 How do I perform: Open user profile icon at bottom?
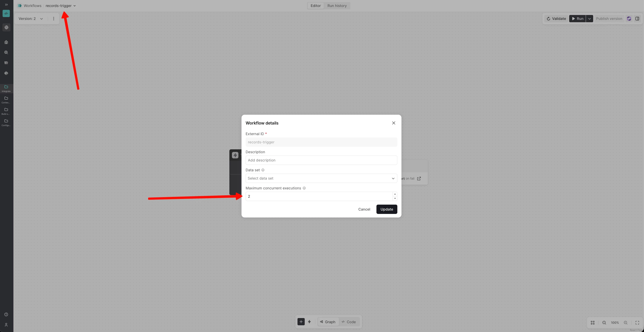click(x=6, y=325)
